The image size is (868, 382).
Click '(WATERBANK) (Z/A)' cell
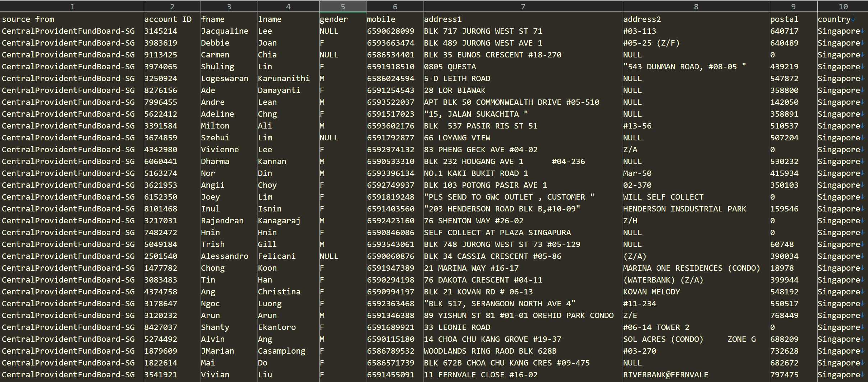[663, 280]
